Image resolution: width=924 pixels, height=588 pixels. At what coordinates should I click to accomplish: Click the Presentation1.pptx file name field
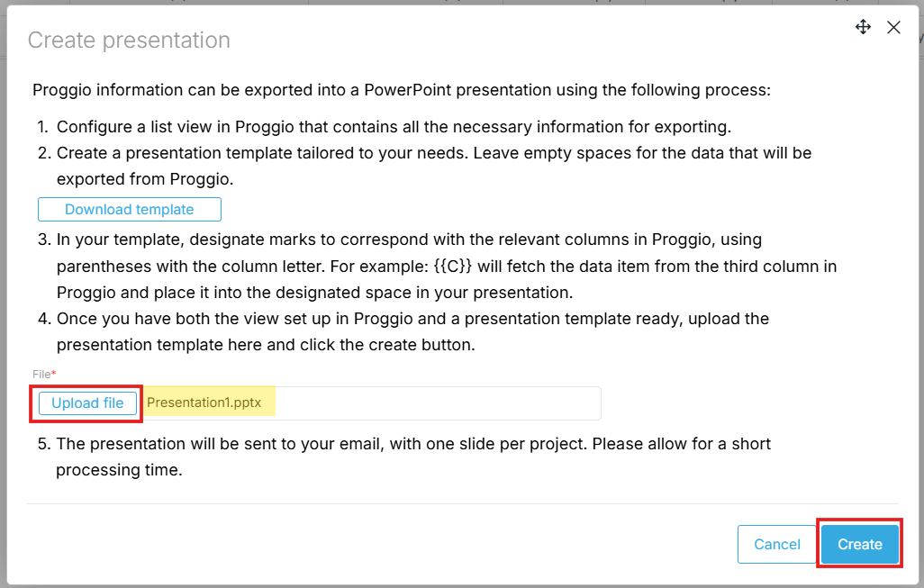(x=371, y=403)
